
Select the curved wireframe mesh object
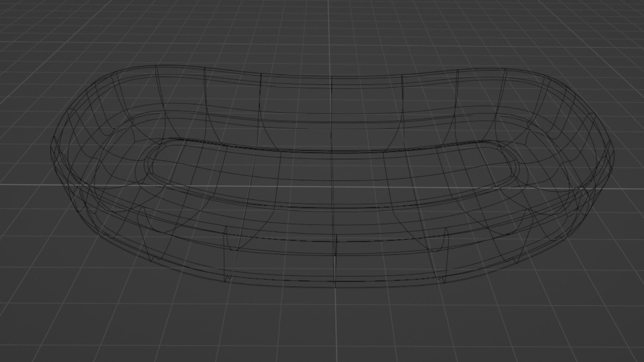[332, 176]
